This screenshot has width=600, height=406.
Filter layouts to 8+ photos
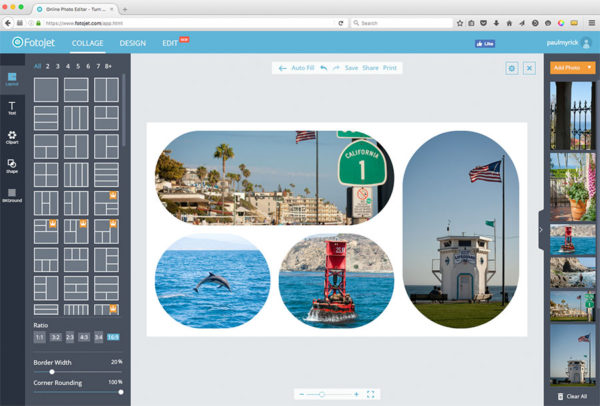(108, 66)
